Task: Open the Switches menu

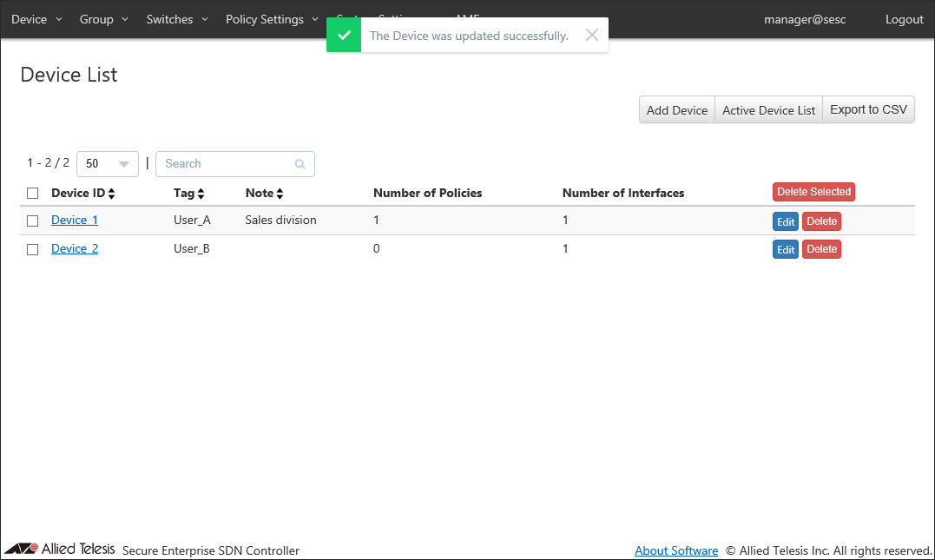Action: [177, 19]
